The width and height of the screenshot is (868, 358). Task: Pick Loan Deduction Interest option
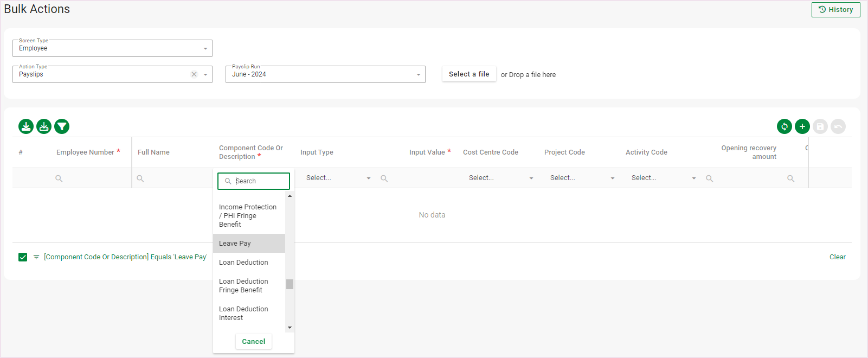[x=243, y=313]
